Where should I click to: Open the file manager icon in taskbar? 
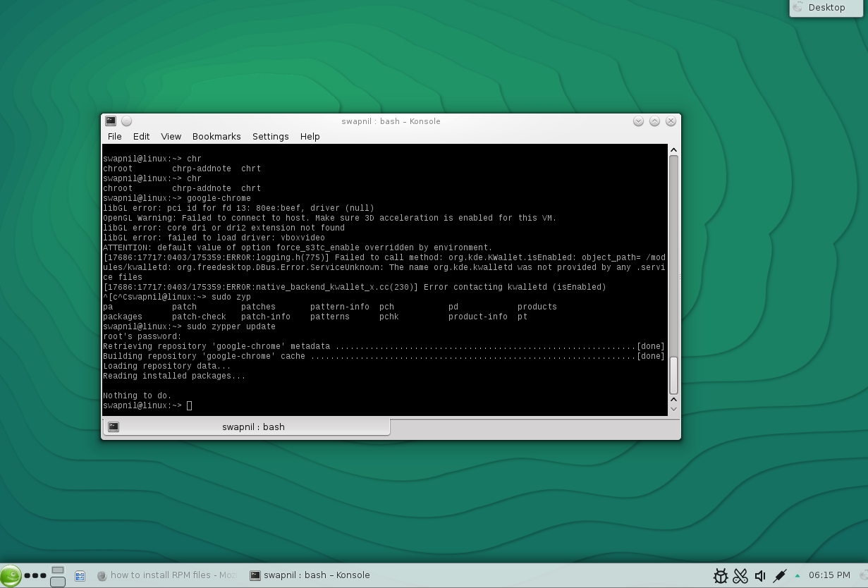pyautogui.click(x=80, y=576)
